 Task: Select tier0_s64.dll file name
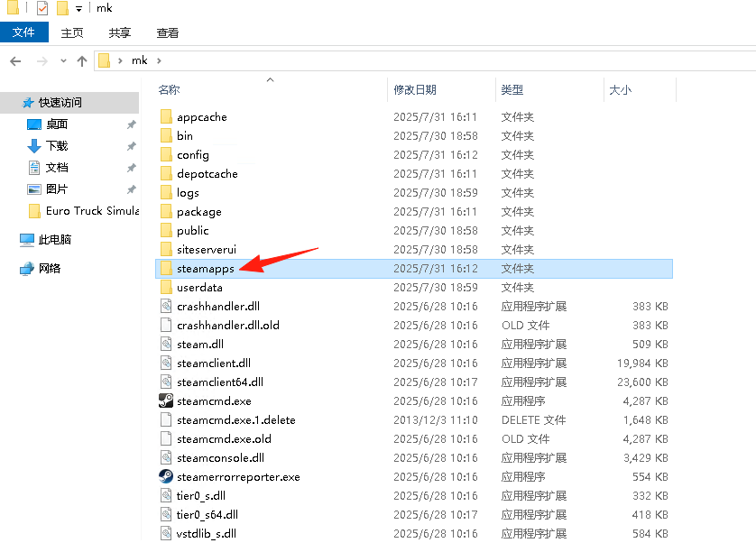[207, 514]
